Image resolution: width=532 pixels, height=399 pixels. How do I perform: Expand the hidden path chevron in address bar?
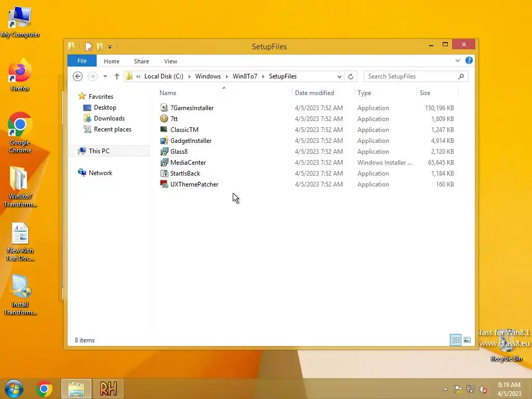click(x=138, y=77)
